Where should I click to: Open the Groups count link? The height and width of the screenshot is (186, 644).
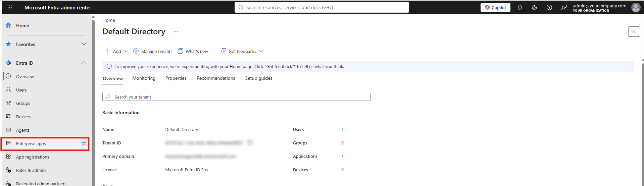[x=342, y=143]
